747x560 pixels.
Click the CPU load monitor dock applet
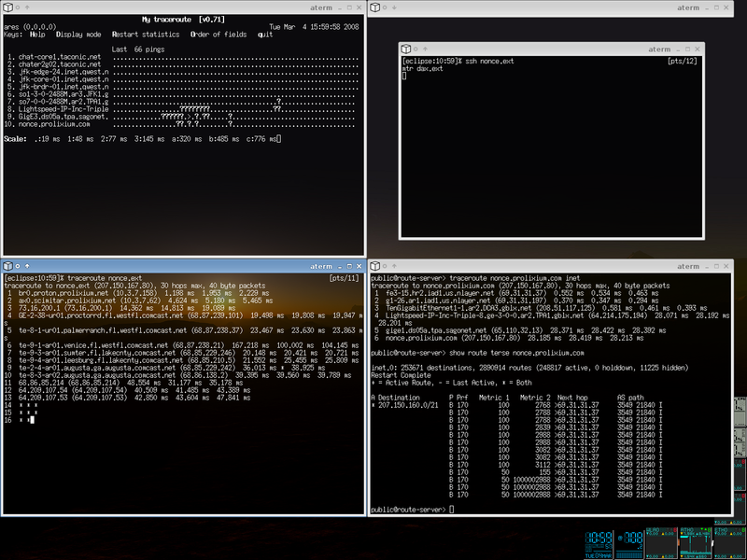[x=629, y=543]
